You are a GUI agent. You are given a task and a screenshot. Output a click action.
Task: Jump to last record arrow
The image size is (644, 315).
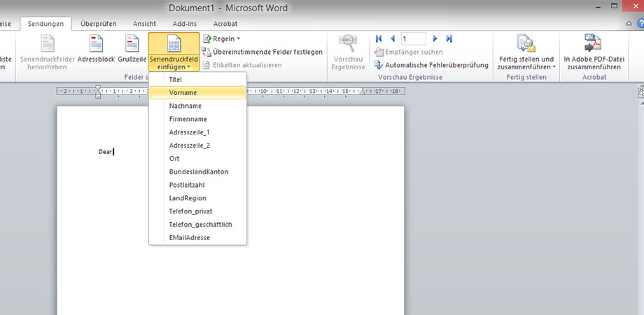pos(449,38)
